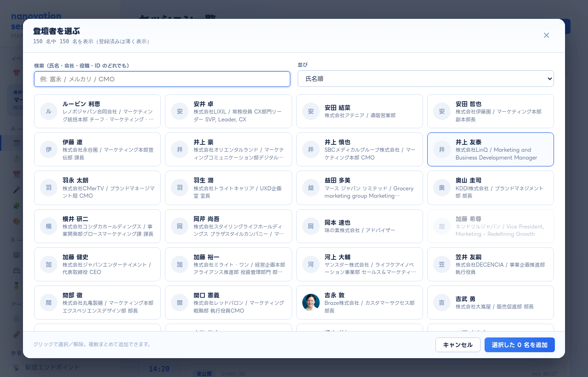Click 配信エンドポイント in background sidebar
The width and height of the screenshot is (588, 377).
pos(53,367)
